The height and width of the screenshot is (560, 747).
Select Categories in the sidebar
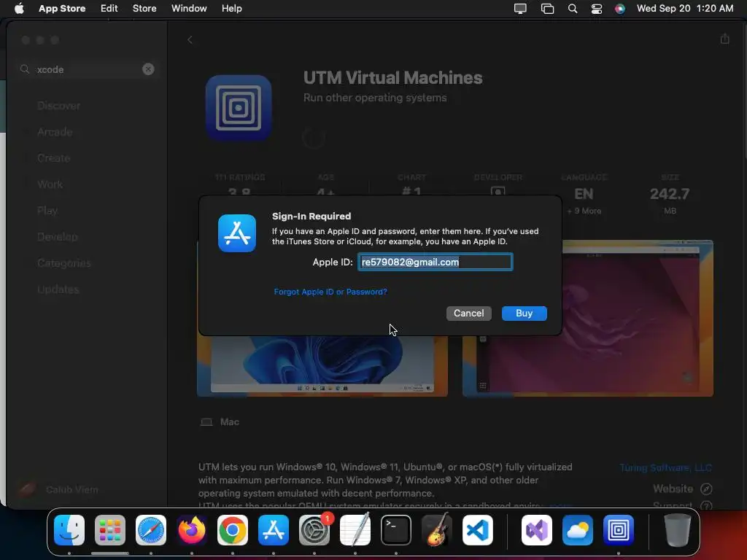pyautogui.click(x=64, y=262)
